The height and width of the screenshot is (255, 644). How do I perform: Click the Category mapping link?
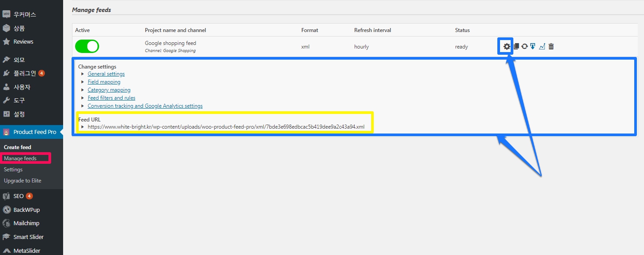pyautogui.click(x=109, y=90)
